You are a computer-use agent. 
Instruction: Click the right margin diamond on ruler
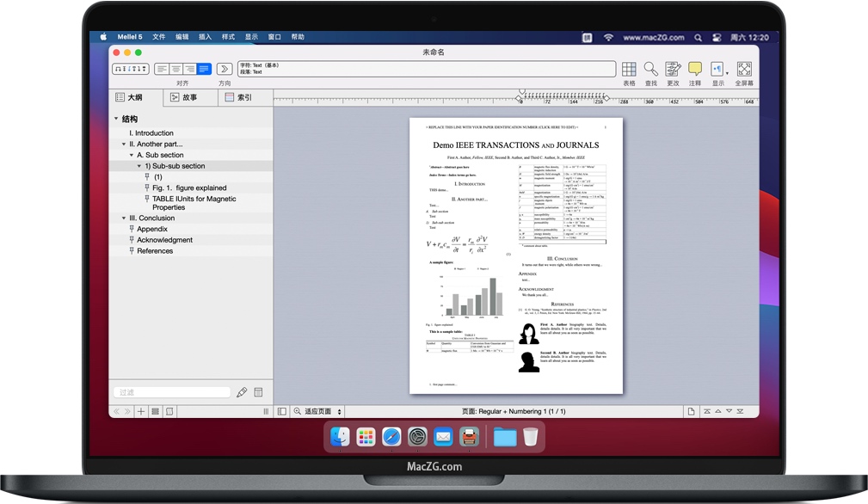click(x=606, y=98)
